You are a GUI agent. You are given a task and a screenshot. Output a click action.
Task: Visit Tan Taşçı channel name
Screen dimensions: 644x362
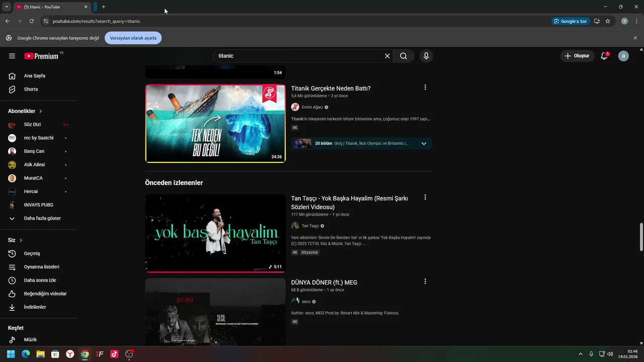pos(310,226)
